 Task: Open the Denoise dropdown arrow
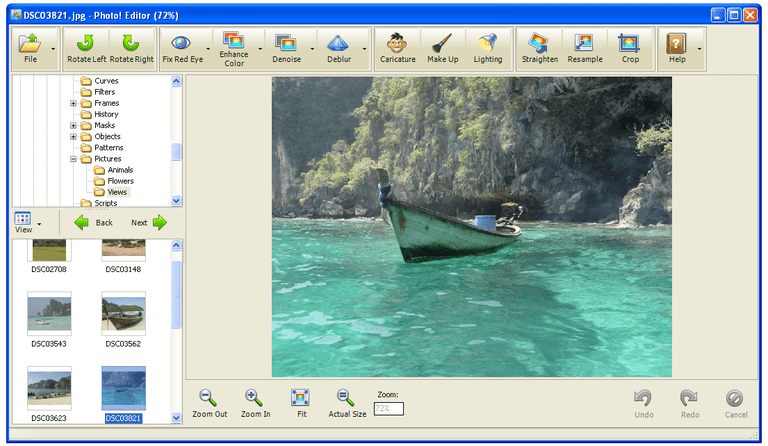pyautogui.click(x=312, y=49)
